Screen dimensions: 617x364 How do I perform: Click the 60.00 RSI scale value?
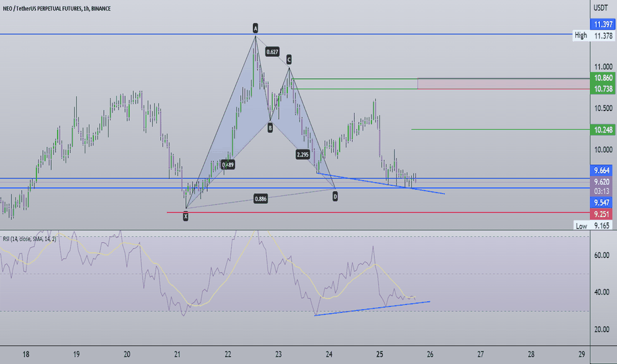pos(601,255)
